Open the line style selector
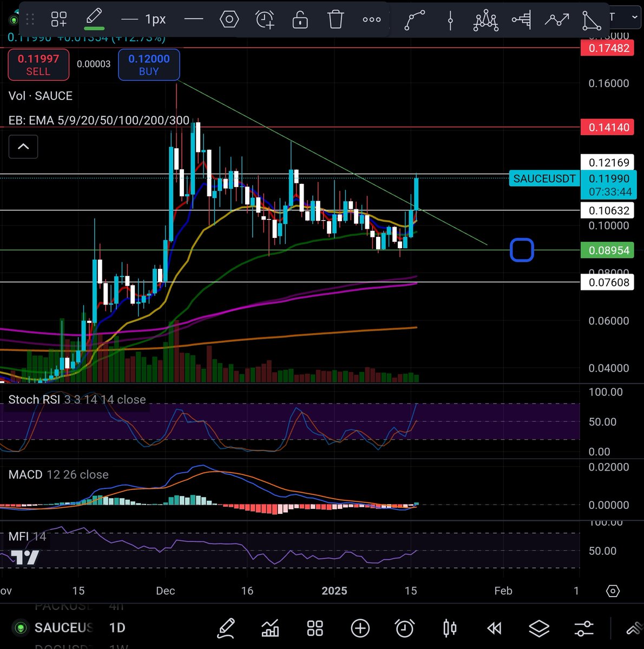The height and width of the screenshot is (649, 644). click(194, 19)
